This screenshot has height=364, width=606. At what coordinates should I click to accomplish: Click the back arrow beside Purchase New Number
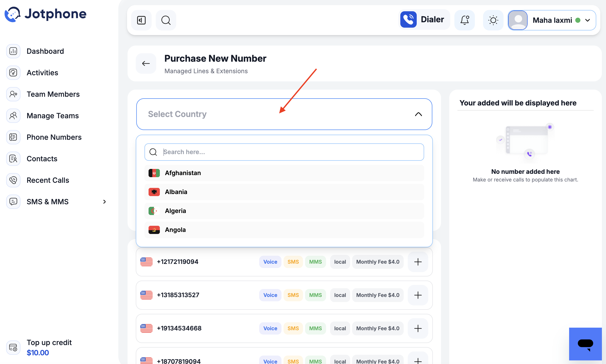click(x=146, y=63)
